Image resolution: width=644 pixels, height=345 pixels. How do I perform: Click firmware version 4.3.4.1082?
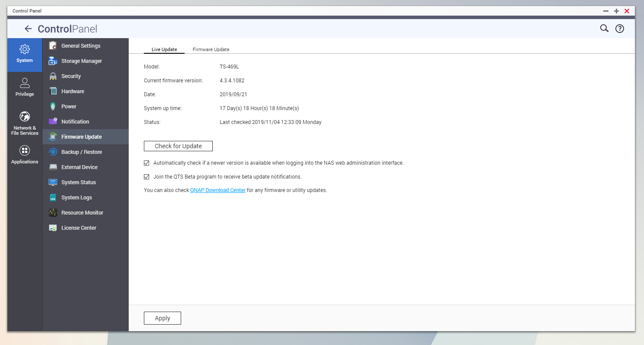[x=232, y=81]
